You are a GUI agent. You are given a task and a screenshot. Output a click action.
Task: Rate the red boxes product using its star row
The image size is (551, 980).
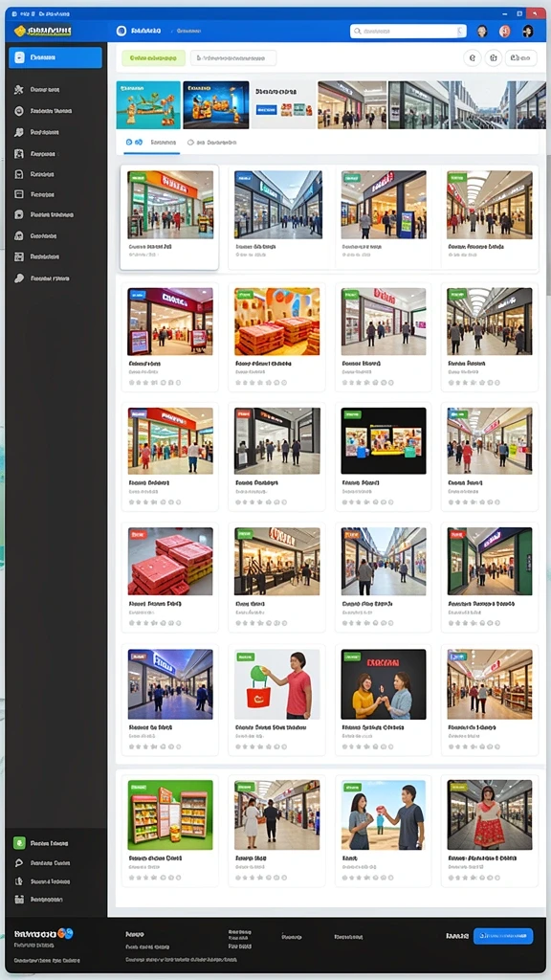[155, 622]
